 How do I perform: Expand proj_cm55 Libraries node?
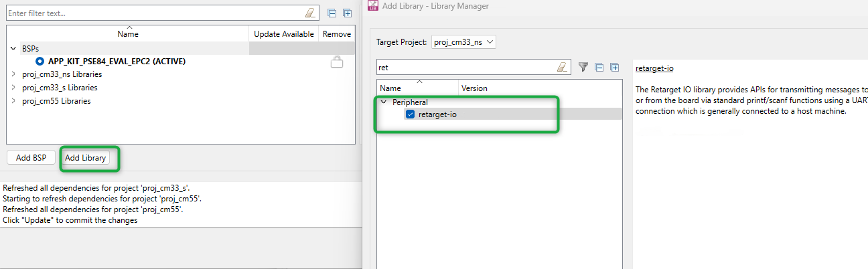pos(13,101)
